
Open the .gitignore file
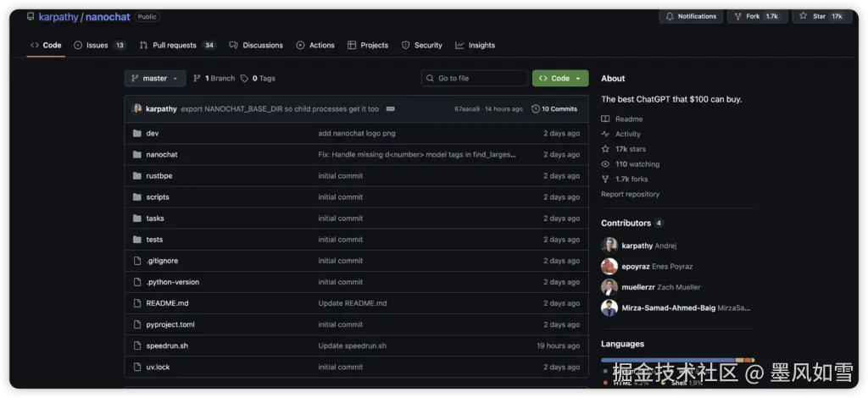(162, 261)
